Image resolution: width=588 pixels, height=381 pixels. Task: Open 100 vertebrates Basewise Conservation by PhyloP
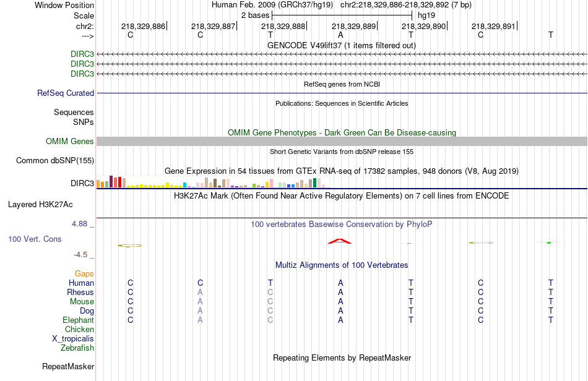[342, 224]
